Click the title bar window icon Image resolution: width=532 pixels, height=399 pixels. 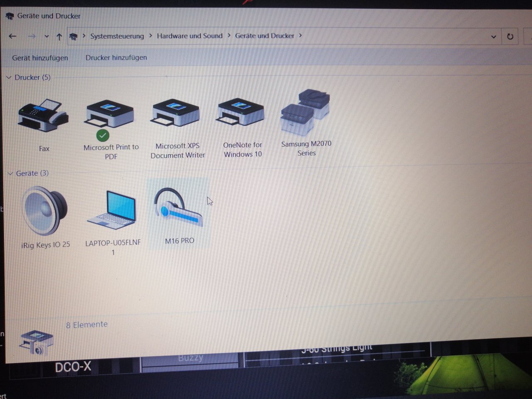10,17
